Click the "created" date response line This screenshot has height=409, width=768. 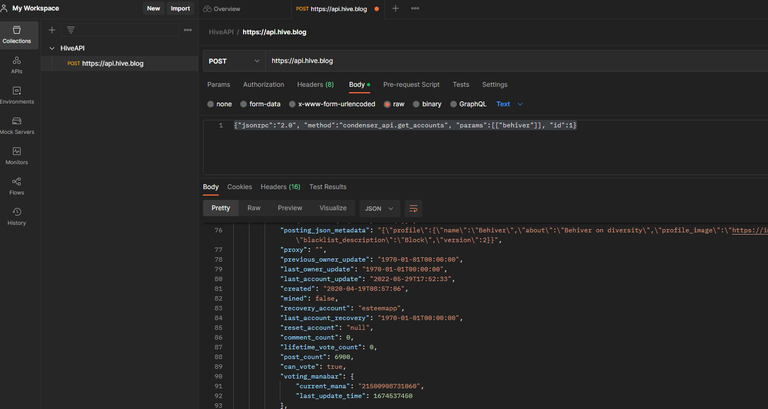coord(344,289)
